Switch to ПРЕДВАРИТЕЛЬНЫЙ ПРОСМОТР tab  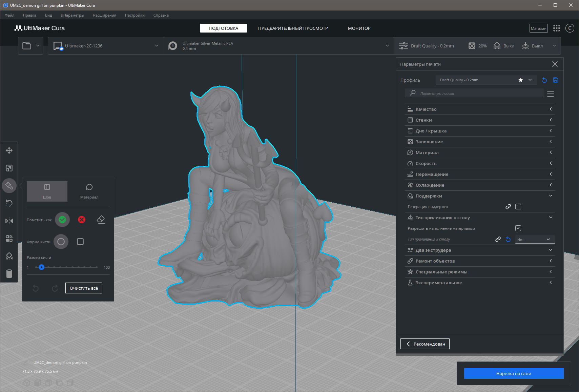click(293, 28)
